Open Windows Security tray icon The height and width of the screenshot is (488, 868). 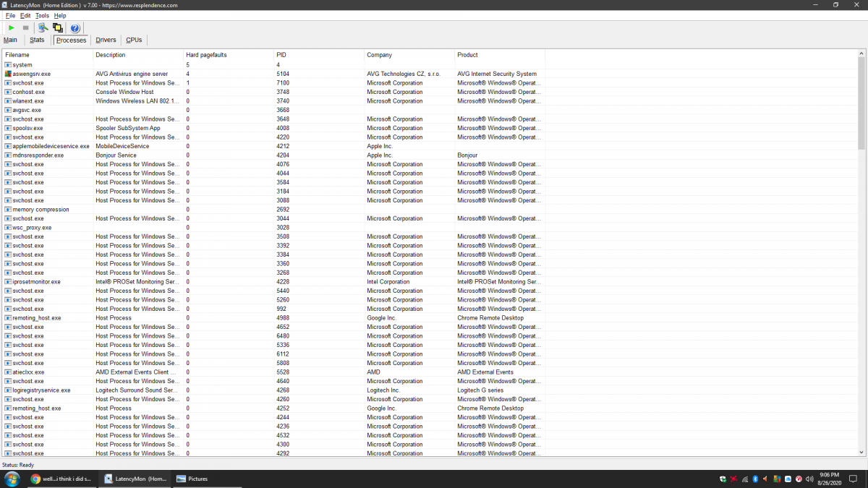click(723, 479)
